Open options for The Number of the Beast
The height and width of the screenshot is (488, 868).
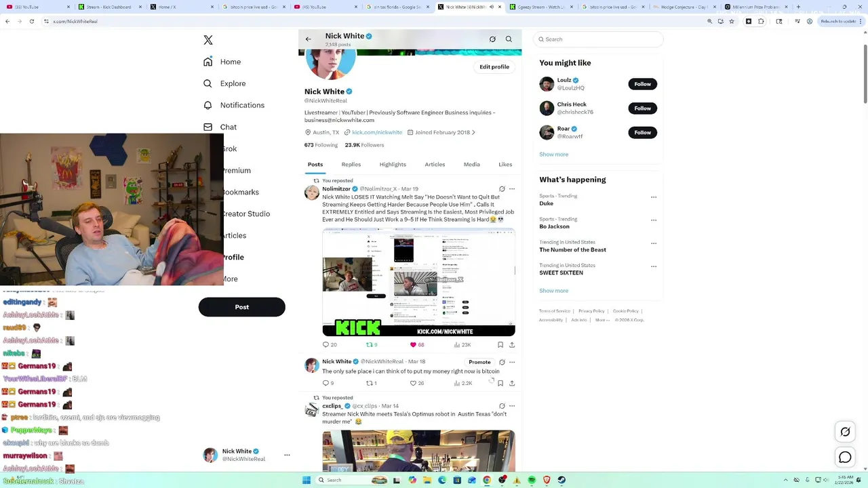pyautogui.click(x=654, y=243)
